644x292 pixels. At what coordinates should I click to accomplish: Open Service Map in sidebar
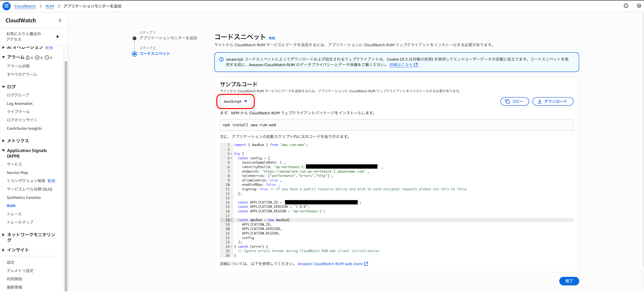coord(17,173)
